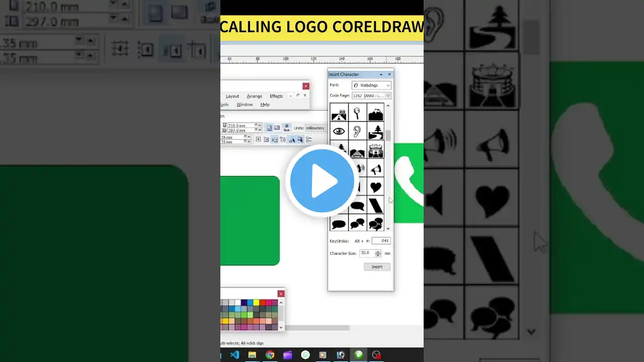Open the Help menu

[x=265, y=105]
